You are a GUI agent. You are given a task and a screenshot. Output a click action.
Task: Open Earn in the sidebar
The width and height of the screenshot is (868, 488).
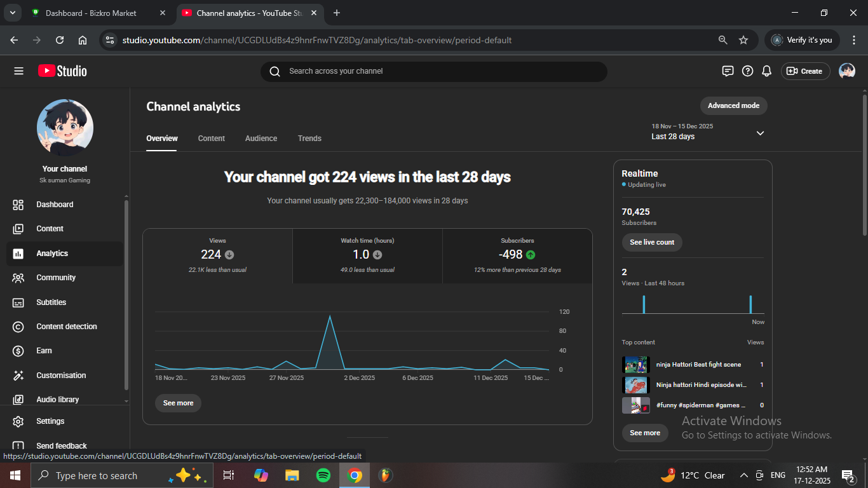click(x=44, y=351)
